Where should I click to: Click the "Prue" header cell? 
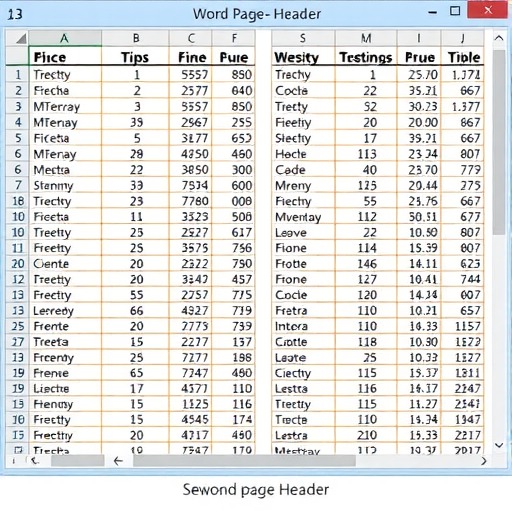coord(419,57)
